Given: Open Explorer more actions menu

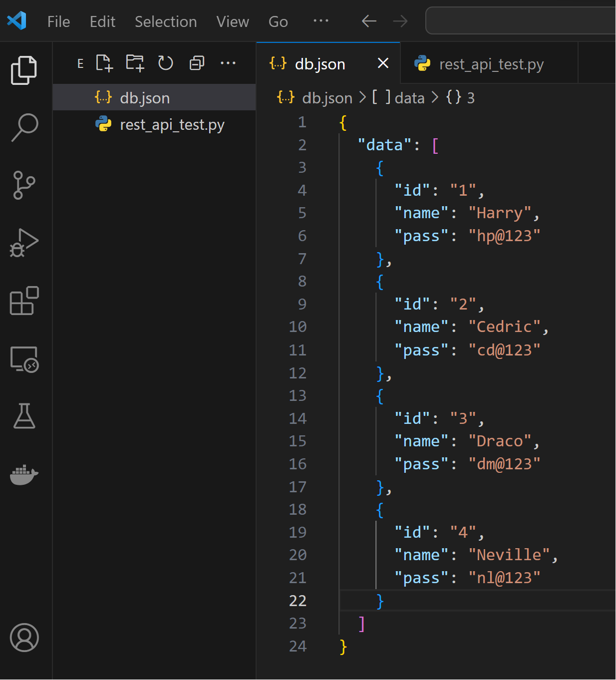Looking at the screenshot, I should [x=228, y=63].
